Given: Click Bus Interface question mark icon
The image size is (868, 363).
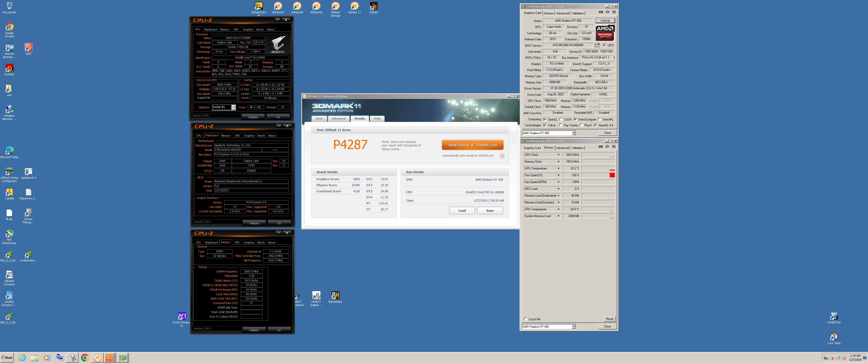Looking at the screenshot, I should coord(614,57).
